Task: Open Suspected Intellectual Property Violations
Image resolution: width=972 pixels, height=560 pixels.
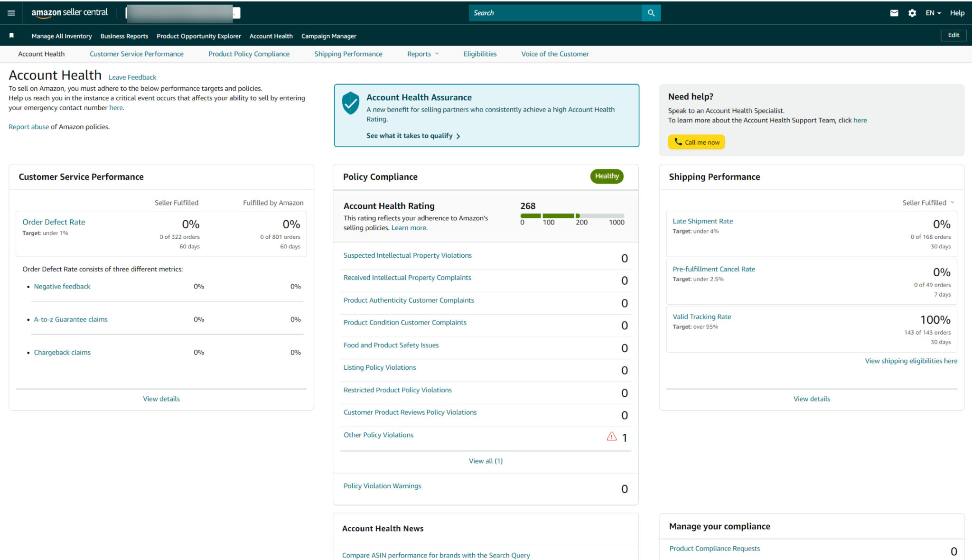Action: 407,255
